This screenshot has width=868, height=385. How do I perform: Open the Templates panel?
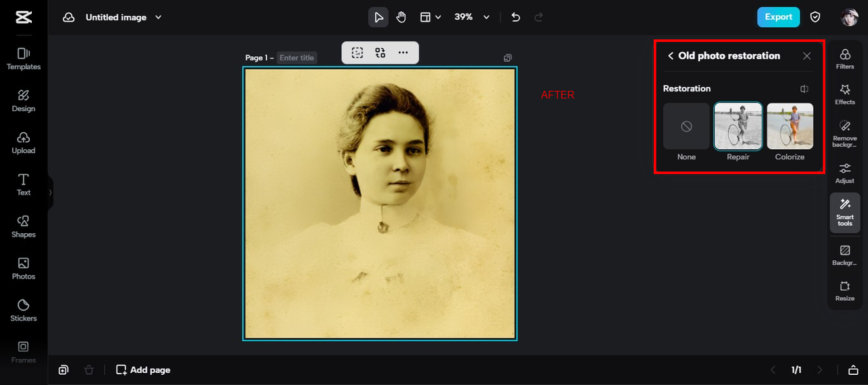click(23, 59)
